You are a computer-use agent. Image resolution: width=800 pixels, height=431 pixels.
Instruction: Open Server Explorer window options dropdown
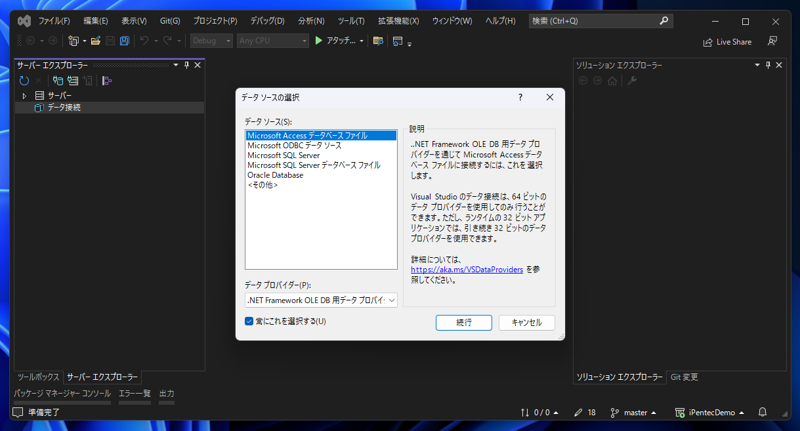click(176, 65)
